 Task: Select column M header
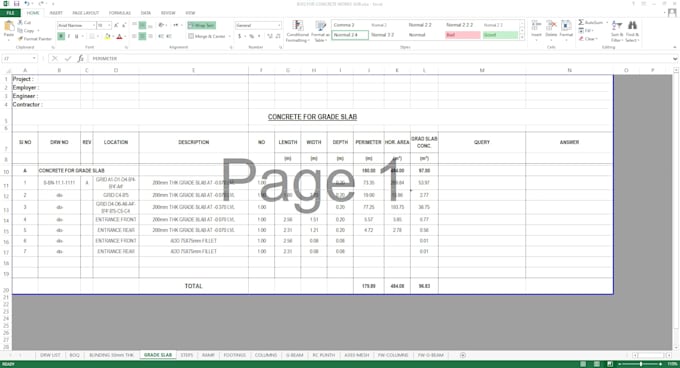click(482, 70)
